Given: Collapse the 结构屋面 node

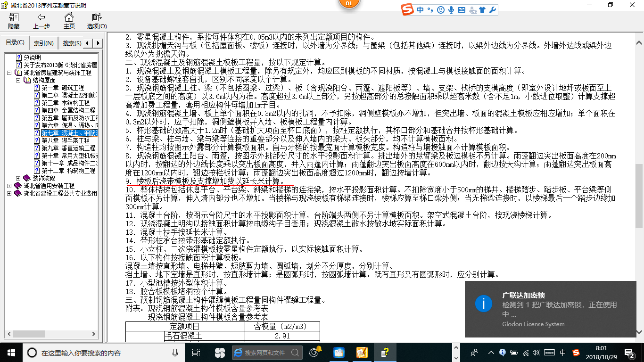Looking at the screenshot, I should [x=19, y=80].
